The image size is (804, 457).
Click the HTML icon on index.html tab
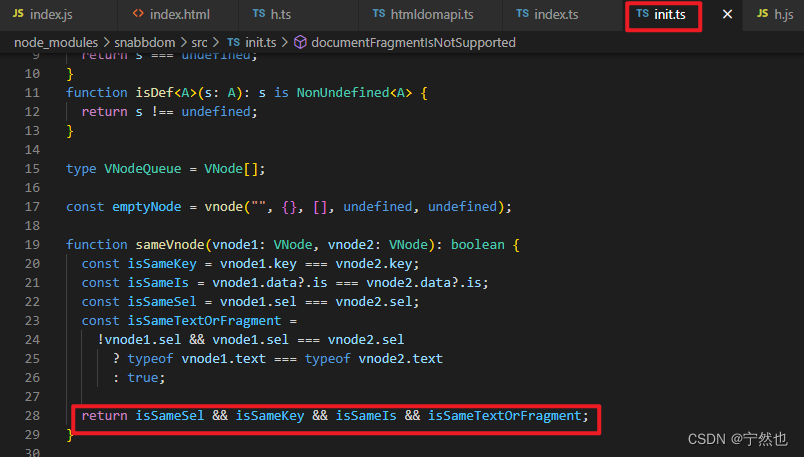click(138, 14)
